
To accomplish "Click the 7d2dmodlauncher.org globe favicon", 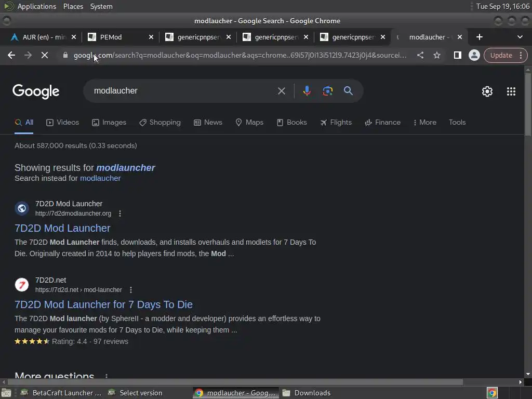I will pos(22,208).
